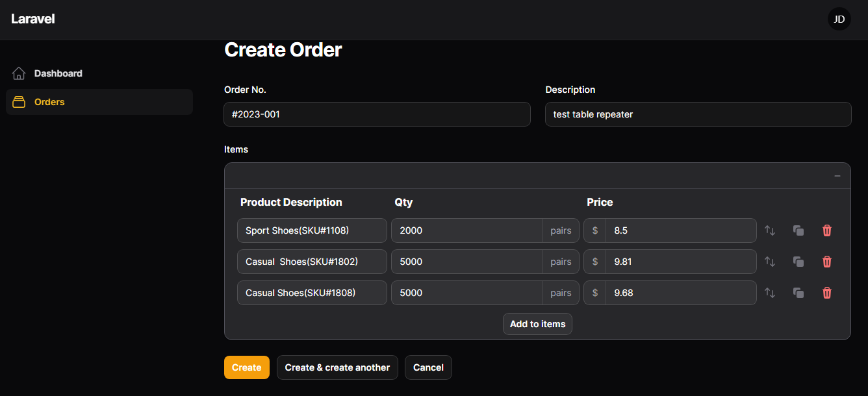Click reorder arrows on price 9.81 row
This screenshot has width=868, height=396.
click(770, 262)
